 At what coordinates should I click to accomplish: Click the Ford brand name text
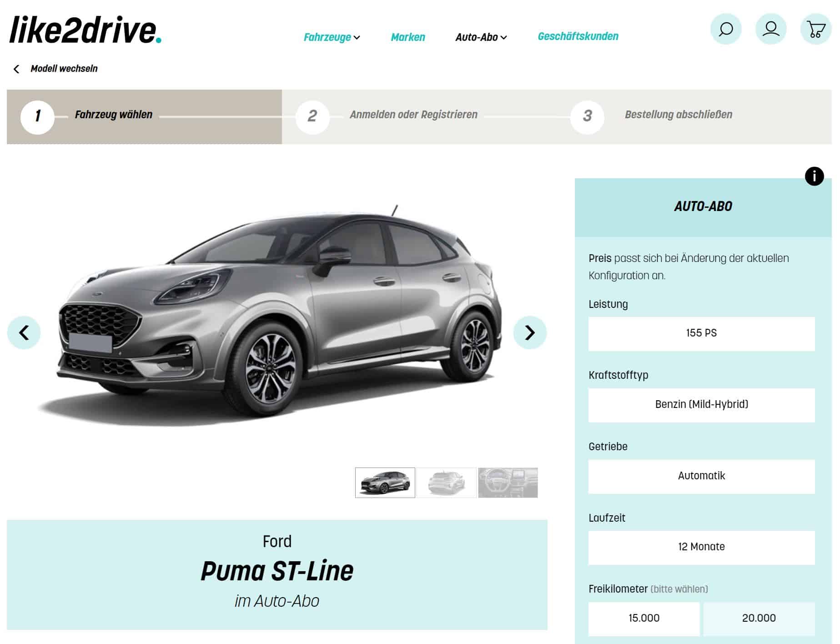(x=277, y=542)
